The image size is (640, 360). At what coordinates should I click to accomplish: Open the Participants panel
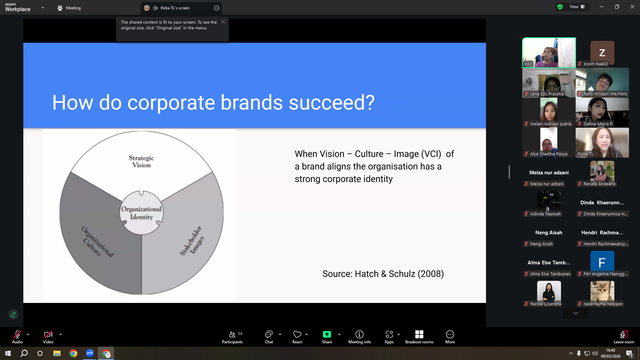click(x=233, y=337)
